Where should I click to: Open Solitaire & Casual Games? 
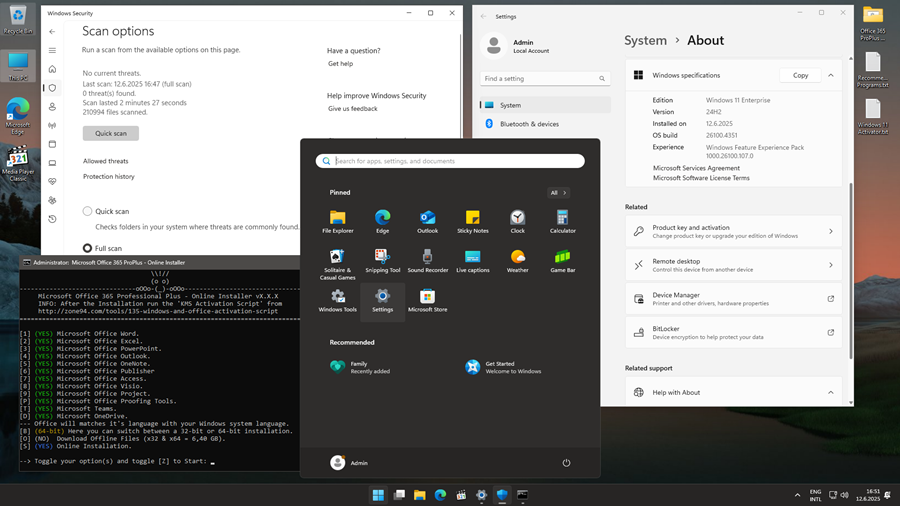tap(338, 264)
